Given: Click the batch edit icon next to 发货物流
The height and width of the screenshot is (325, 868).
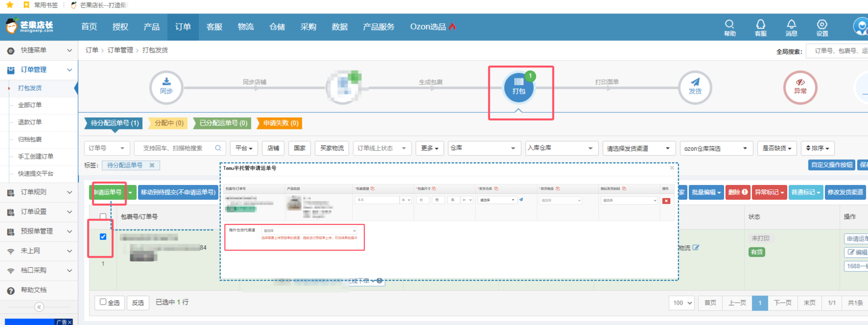Looking at the screenshot, I should 558,189.
